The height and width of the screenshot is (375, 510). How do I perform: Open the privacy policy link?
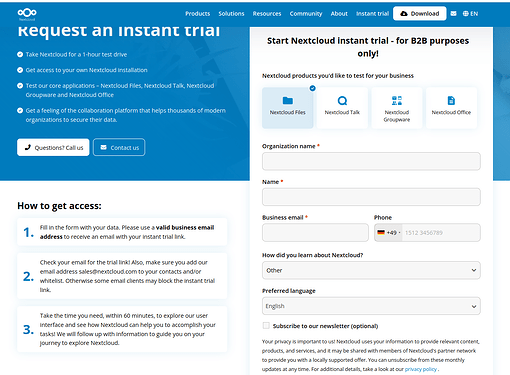421,369
